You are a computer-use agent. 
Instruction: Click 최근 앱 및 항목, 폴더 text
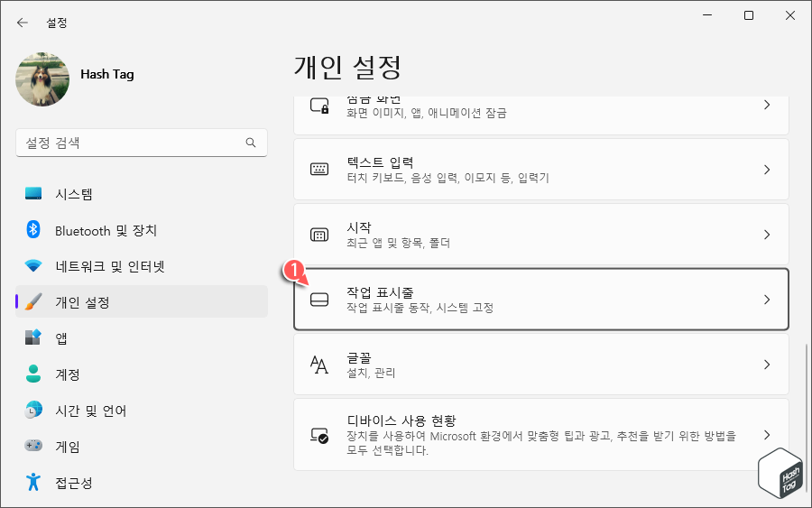398,243
